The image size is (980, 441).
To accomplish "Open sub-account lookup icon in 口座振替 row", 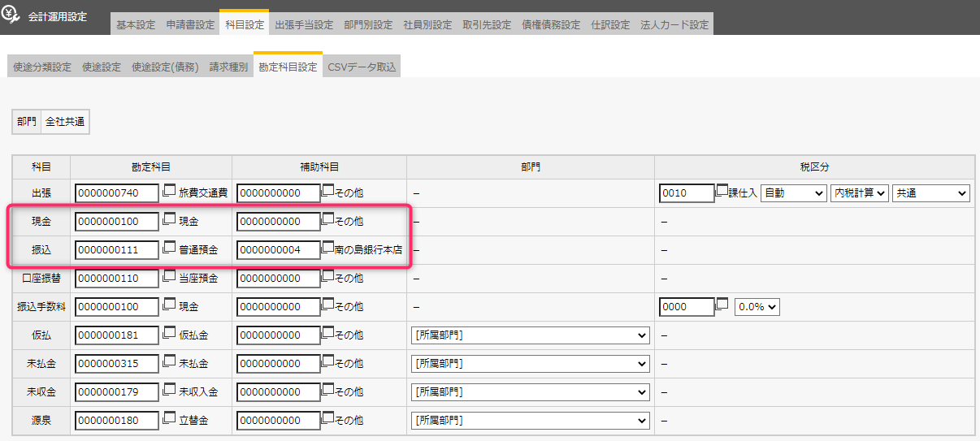I will tap(328, 278).
